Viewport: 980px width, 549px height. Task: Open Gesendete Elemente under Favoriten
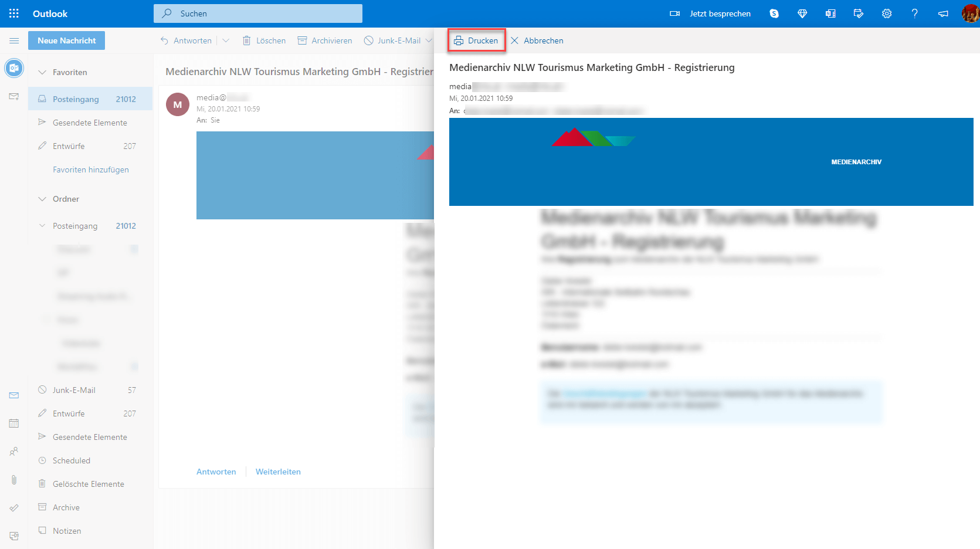[x=90, y=123]
